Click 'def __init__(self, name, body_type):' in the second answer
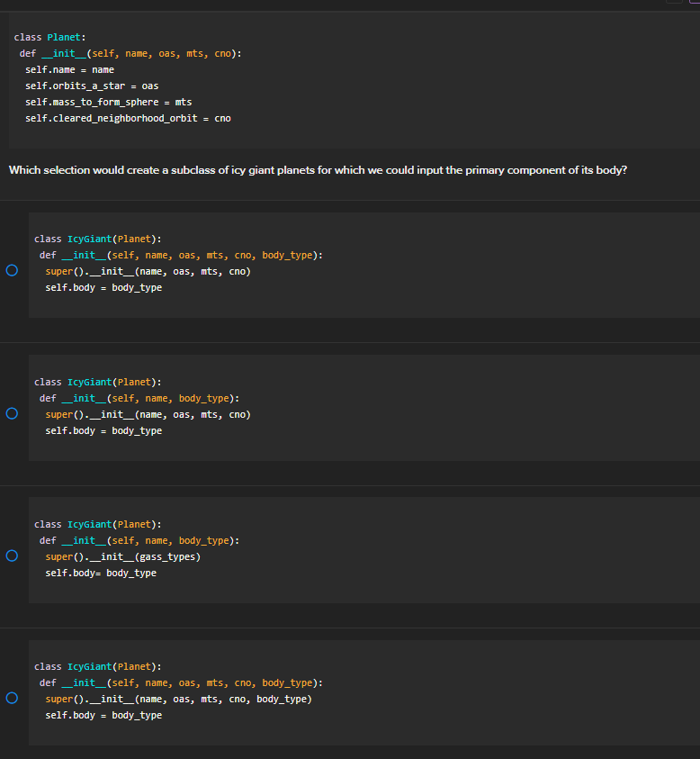700x759 pixels. click(x=139, y=398)
